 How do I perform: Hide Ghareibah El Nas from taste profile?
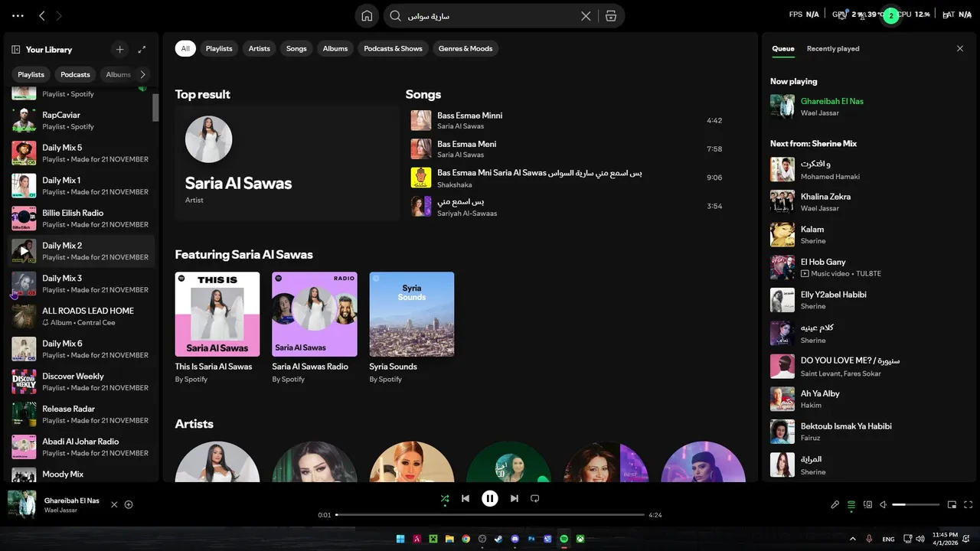point(114,504)
